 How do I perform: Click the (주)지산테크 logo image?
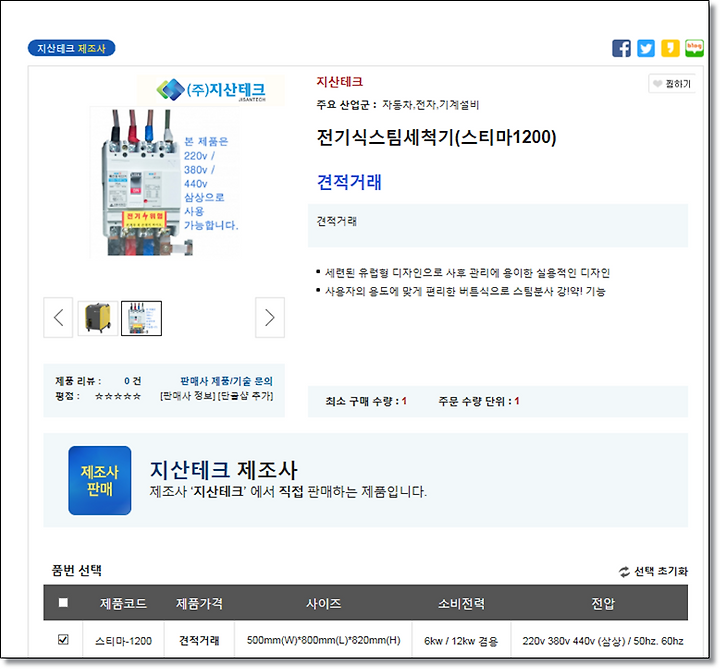coord(211,90)
